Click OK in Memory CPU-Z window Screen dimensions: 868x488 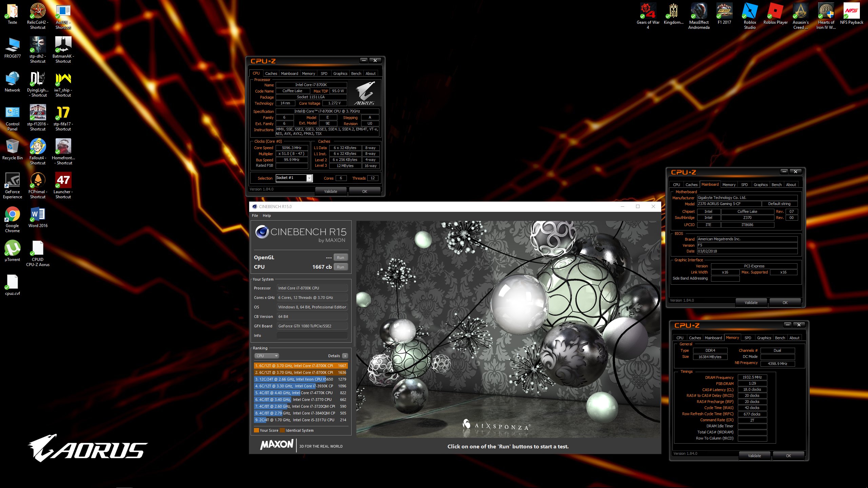coord(788,455)
